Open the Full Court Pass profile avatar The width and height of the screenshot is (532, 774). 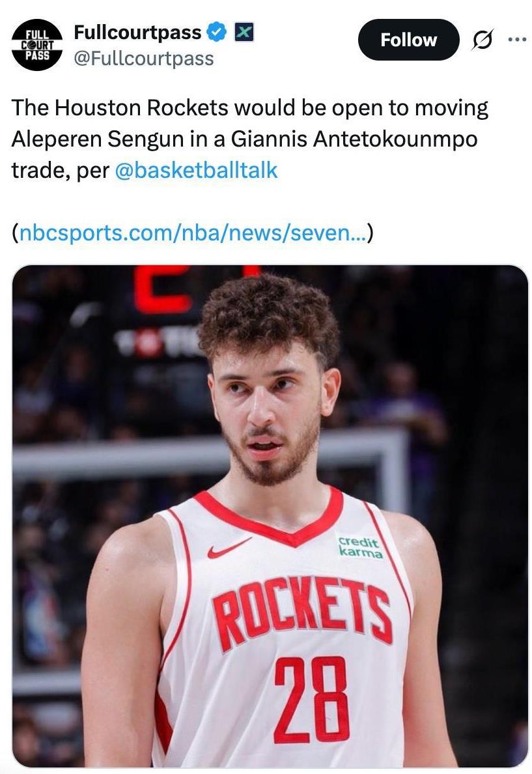pos(37,45)
